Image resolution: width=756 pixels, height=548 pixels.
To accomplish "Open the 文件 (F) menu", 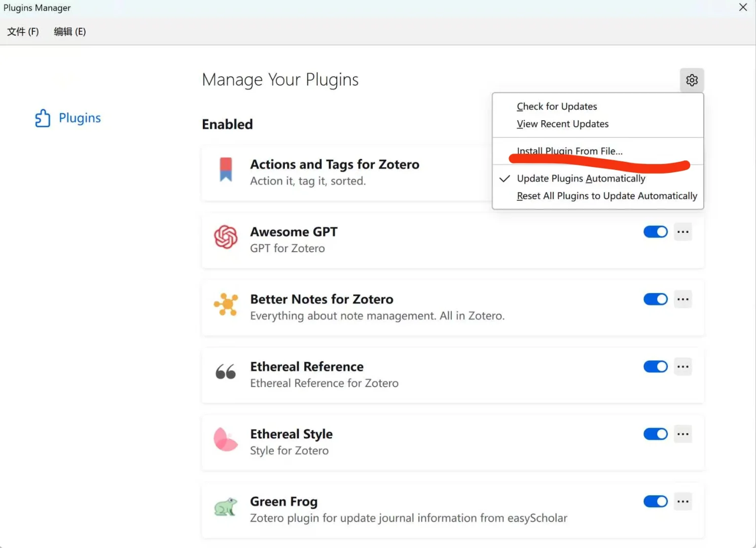I will point(23,31).
